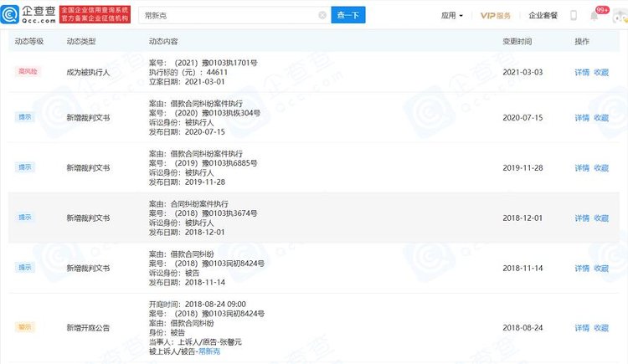Image resolution: width=628 pixels, height=364 pixels.
Task: Click the 提示 tag in the 2019-11-28 row
Action: tap(25, 167)
